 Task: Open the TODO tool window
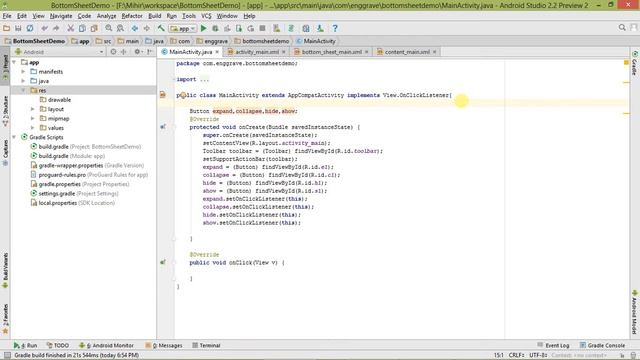click(x=58, y=345)
